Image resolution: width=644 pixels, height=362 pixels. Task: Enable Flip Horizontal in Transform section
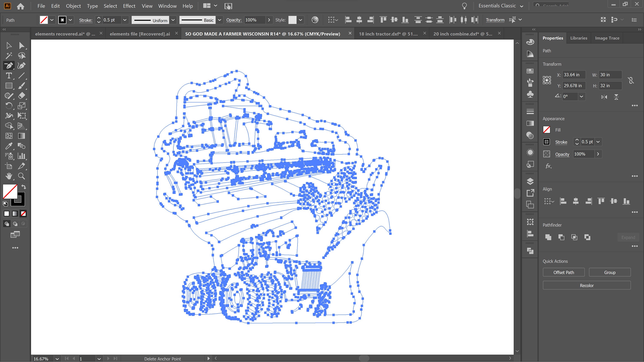point(604,97)
